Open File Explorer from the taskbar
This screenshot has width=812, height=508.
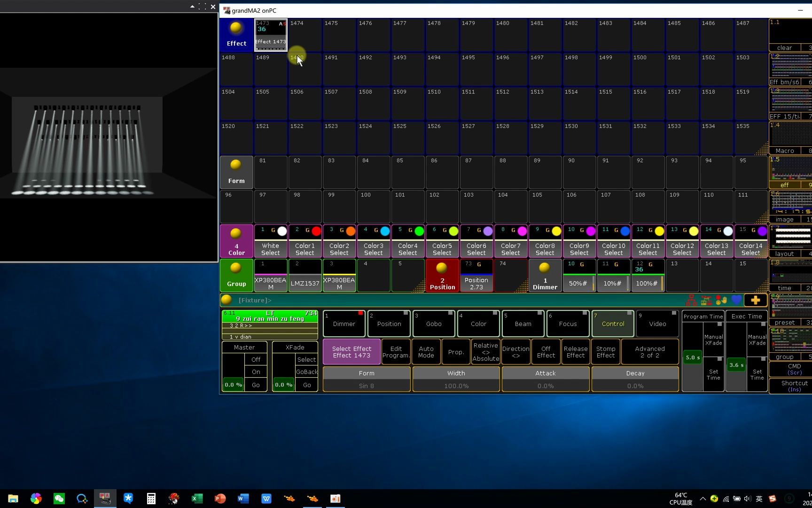point(13,499)
